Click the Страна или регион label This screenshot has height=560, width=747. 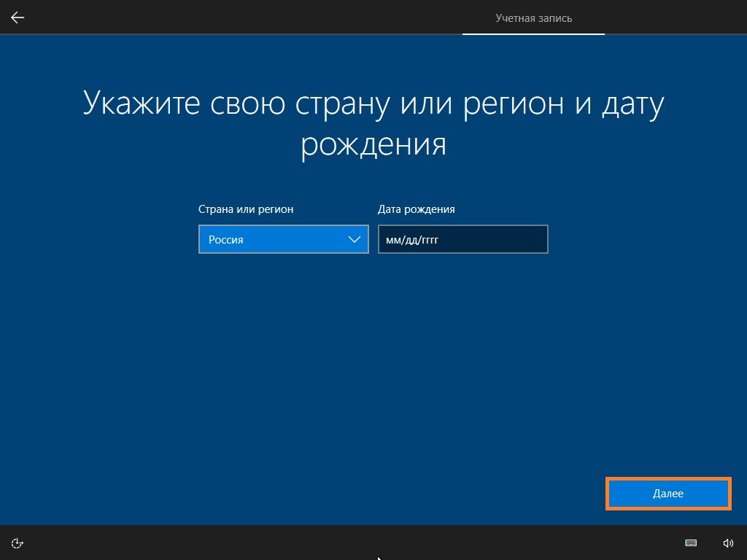point(246,209)
